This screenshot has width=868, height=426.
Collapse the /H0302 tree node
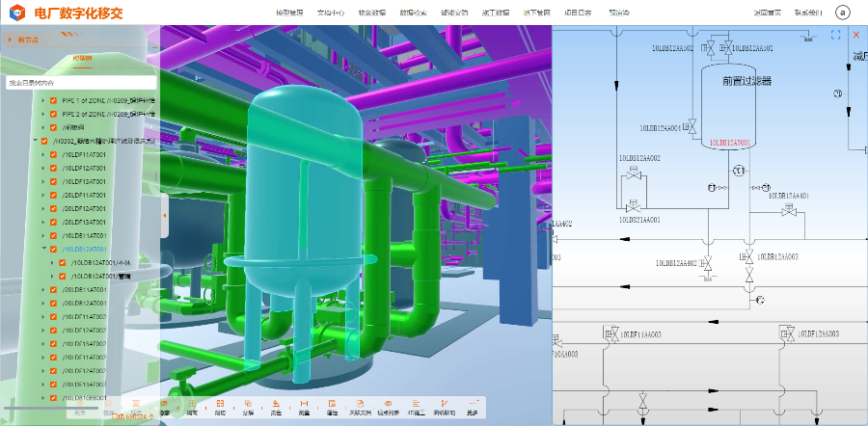tap(34, 141)
